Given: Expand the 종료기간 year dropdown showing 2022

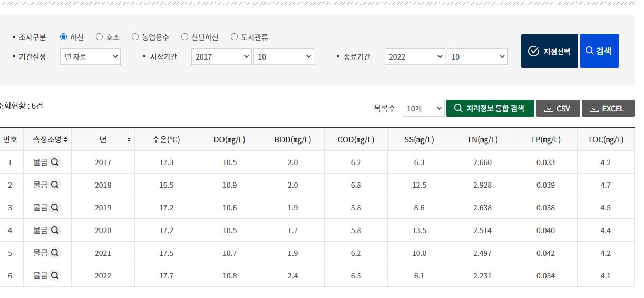Looking at the screenshot, I should tap(415, 56).
